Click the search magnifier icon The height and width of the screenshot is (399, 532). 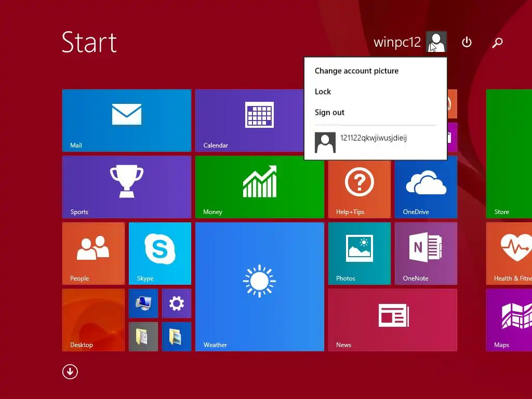point(497,43)
